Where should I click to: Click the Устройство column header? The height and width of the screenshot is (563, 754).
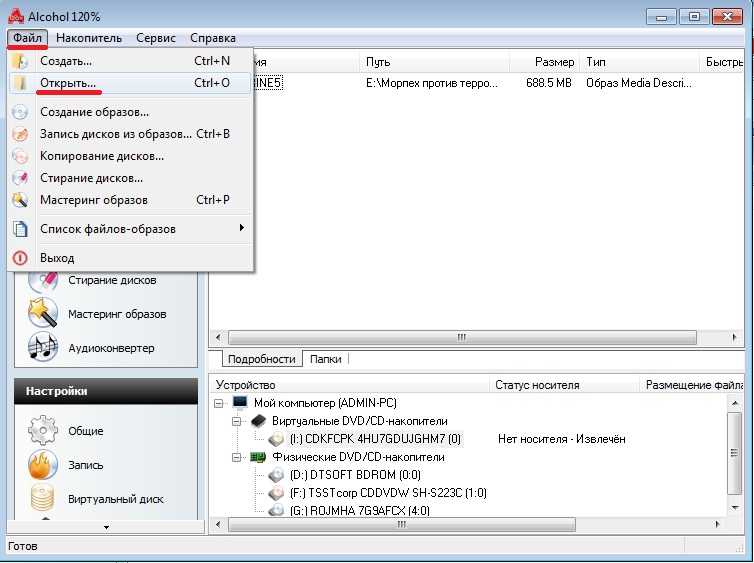pyautogui.click(x=349, y=385)
